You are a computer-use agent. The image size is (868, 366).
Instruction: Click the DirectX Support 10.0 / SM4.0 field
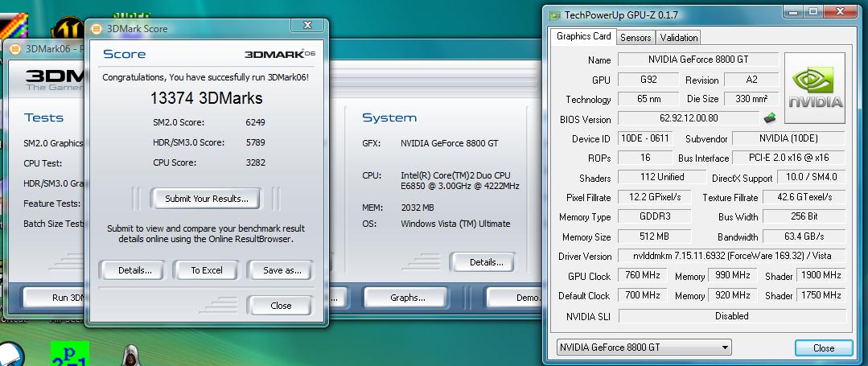point(811,177)
